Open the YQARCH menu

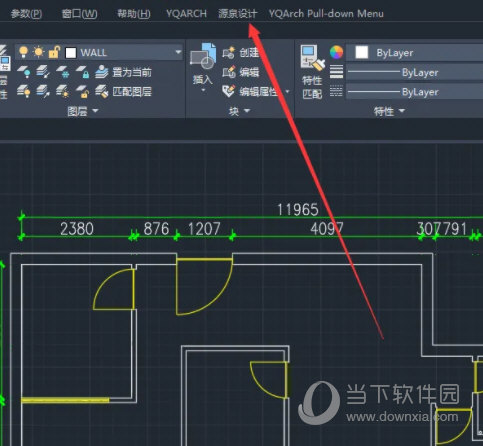tap(186, 14)
